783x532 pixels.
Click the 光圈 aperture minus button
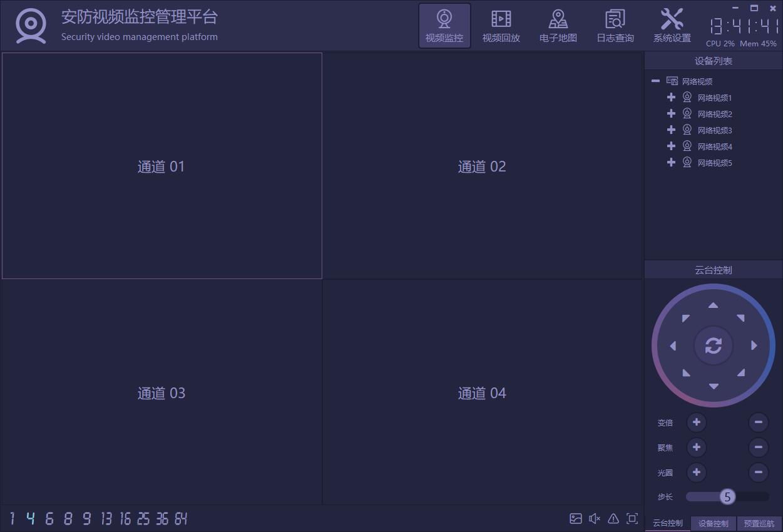point(758,472)
